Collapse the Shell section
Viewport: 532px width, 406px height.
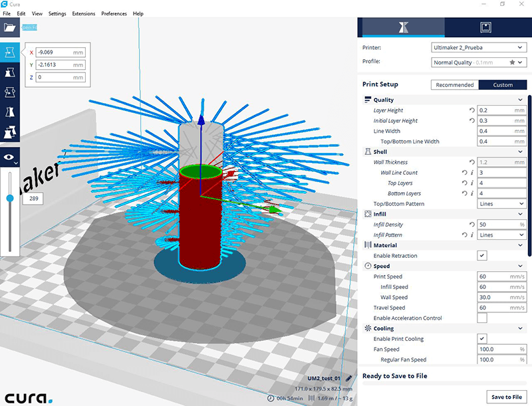click(x=520, y=152)
